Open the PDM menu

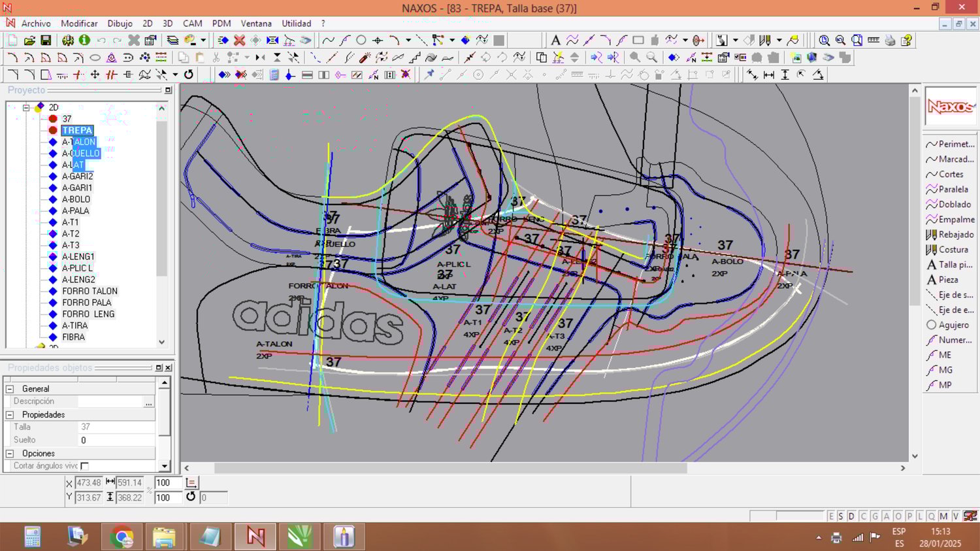click(221, 24)
